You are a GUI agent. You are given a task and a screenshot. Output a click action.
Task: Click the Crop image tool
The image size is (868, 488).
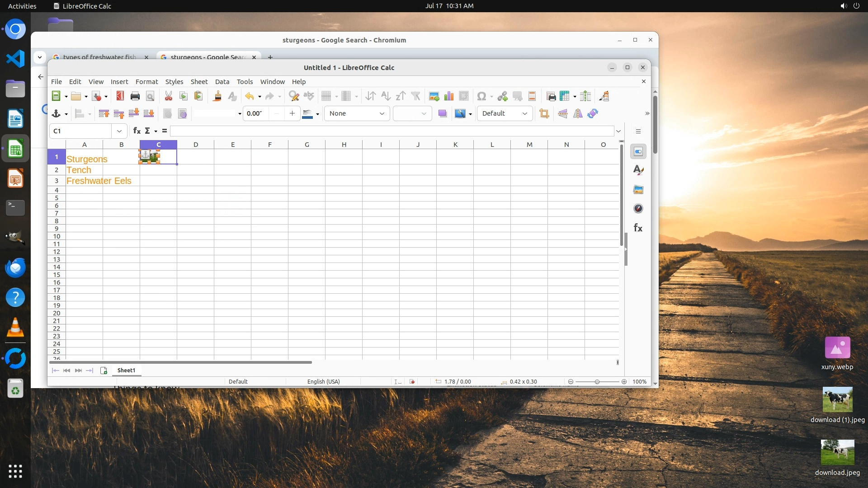pyautogui.click(x=544, y=114)
